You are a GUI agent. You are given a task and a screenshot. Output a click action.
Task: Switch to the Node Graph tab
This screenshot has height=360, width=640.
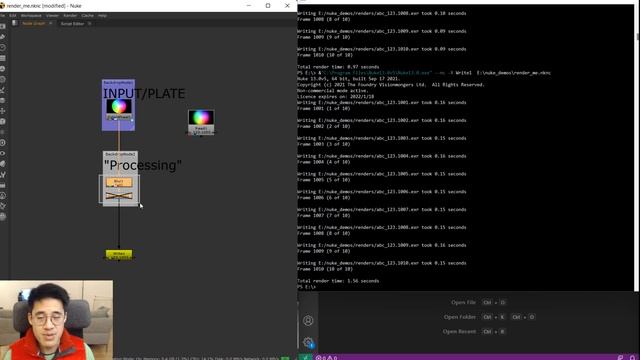(x=33, y=24)
